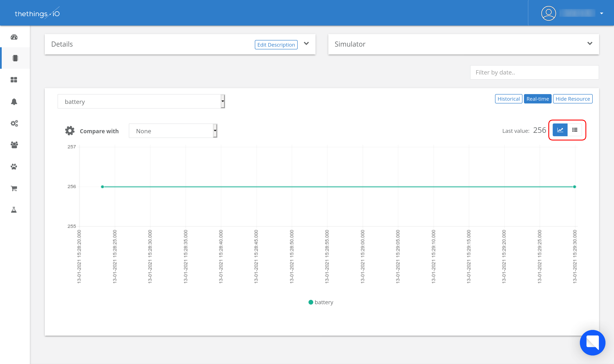Click the alarms bell icon
Image resolution: width=614 pixels, height=364 pixels.
[14, 102]
